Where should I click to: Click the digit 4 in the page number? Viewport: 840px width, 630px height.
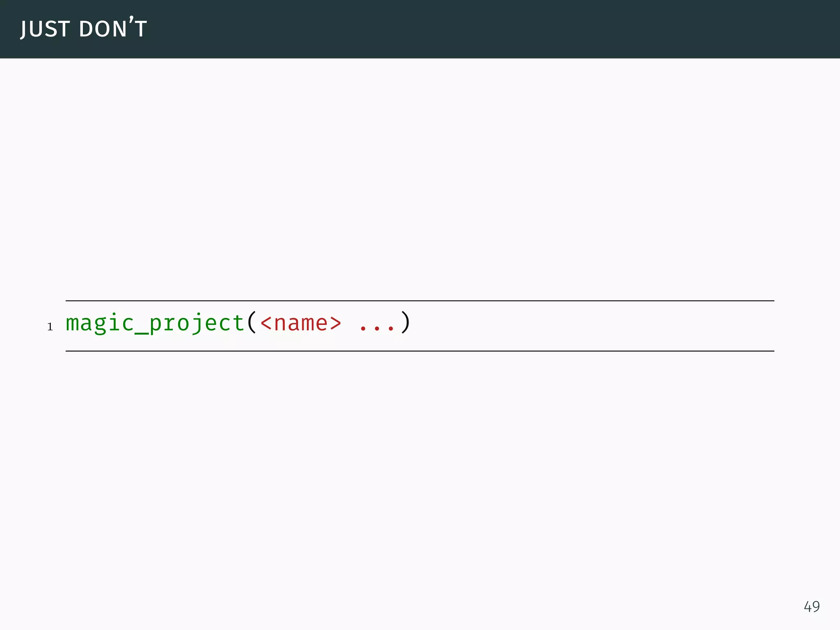point(808,607)
